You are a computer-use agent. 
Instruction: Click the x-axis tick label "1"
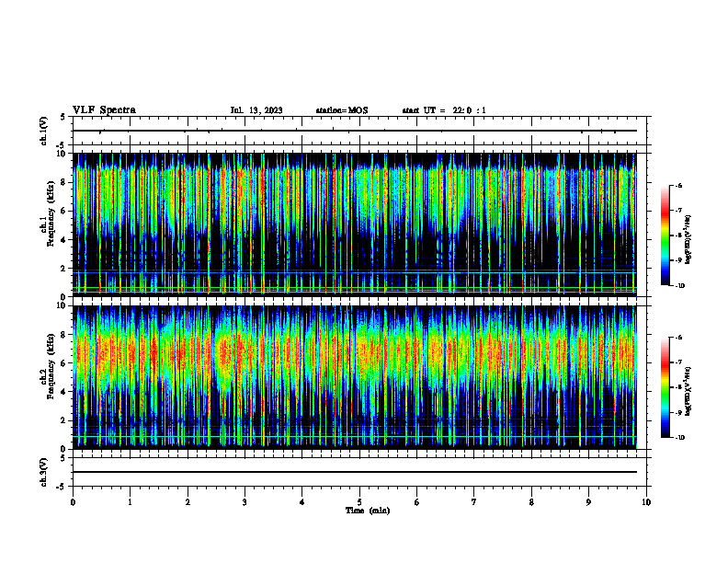pos(131,502)
